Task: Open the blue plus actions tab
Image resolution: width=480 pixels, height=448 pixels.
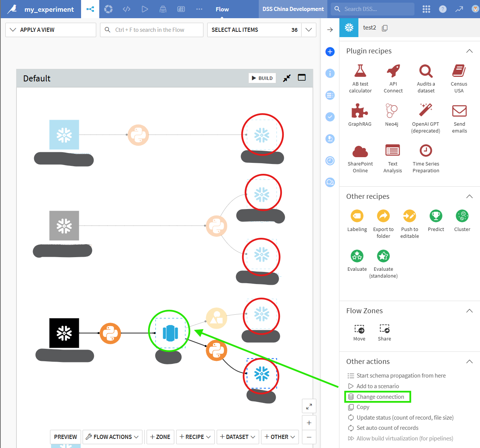Action: coord(330,52)
